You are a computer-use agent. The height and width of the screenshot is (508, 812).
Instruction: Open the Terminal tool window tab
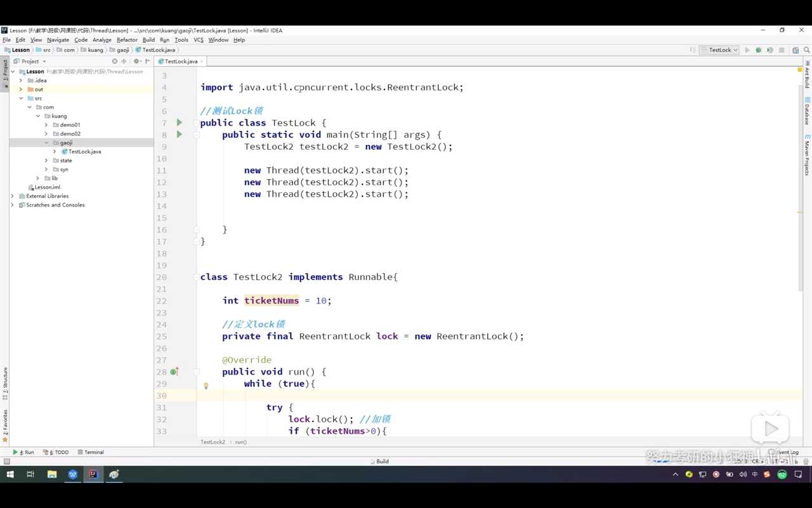[x=90, y=452]
